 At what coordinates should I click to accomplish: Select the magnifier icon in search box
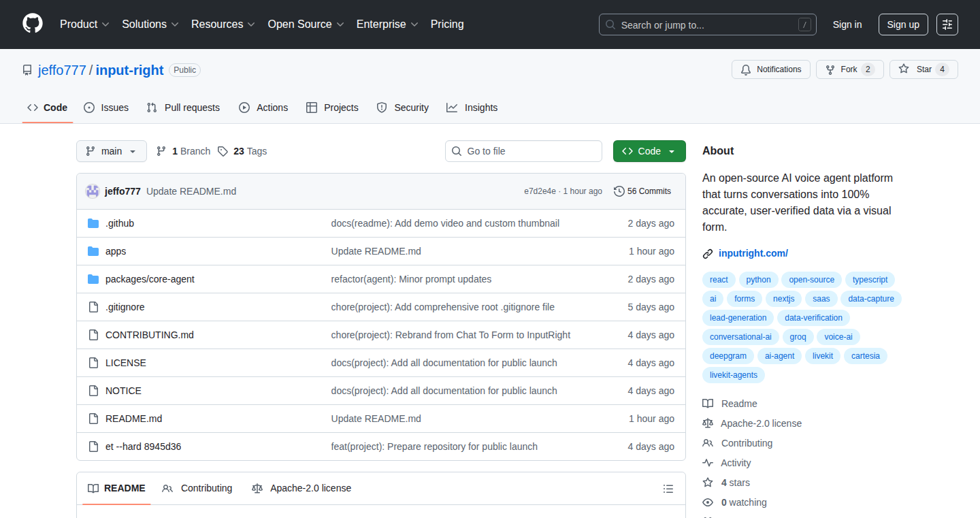(x=610, y=25)
